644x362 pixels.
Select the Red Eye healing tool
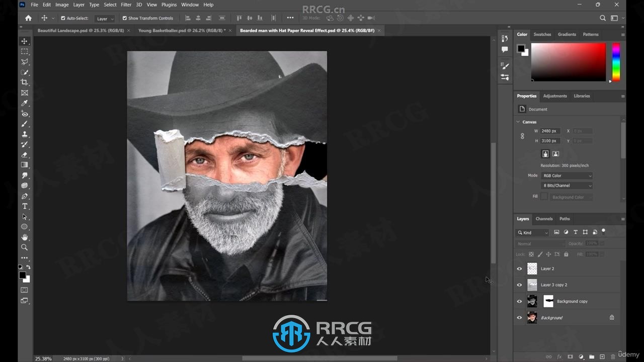click(24, 114)
